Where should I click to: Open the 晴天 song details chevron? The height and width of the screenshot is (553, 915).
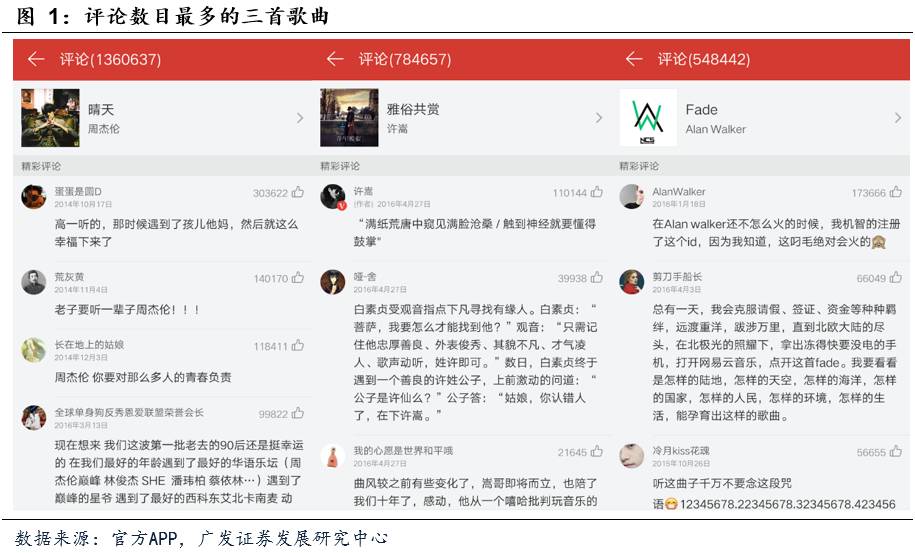[x=300, y=118]
